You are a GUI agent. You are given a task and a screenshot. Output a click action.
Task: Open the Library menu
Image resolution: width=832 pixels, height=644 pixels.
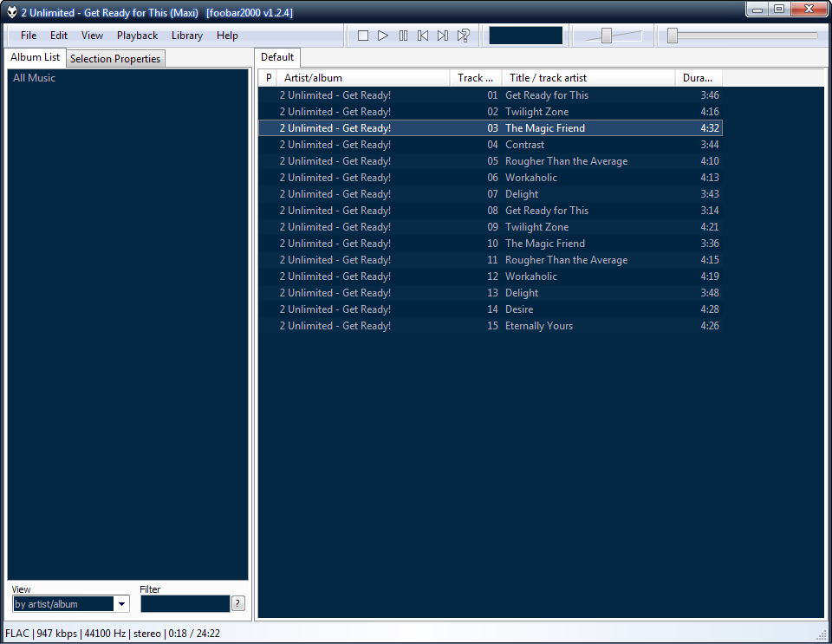pos(187,36)
